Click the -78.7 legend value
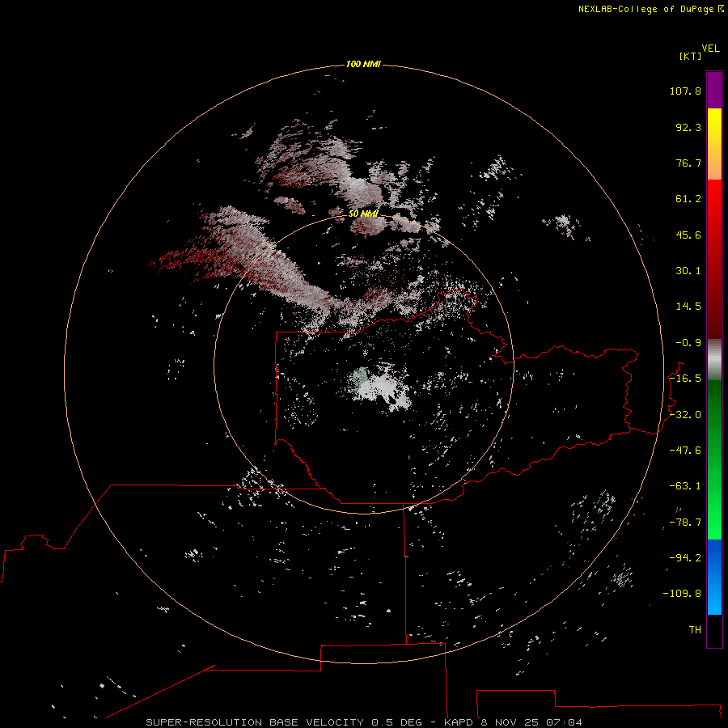 click(x=685, y=523)
